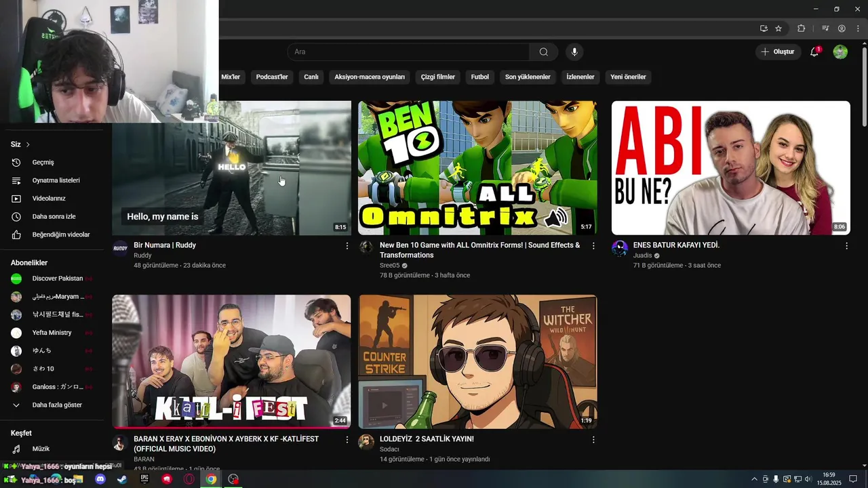Play the Counter Strike Witcher thumbnail
Screen dimensions: 868x488
(x=478, y=361)
